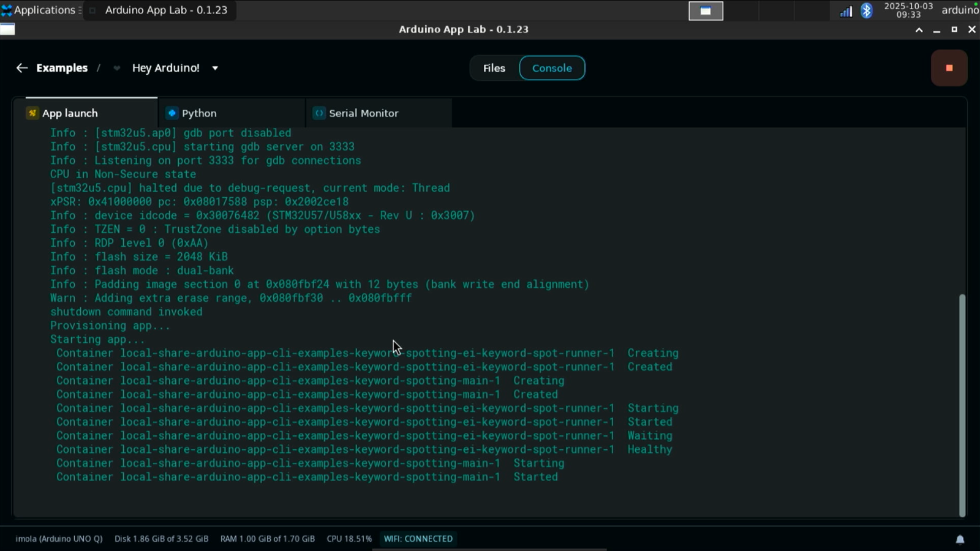This screenshot has height=551, width=980.
Task: Select the Console view button
Action: coord(552,68)
